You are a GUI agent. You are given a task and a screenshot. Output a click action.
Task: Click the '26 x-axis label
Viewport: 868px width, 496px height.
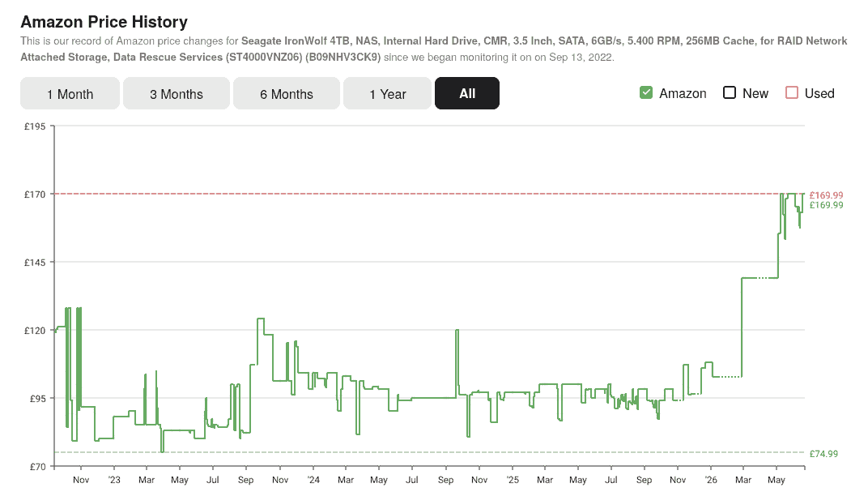pos(712,480)
